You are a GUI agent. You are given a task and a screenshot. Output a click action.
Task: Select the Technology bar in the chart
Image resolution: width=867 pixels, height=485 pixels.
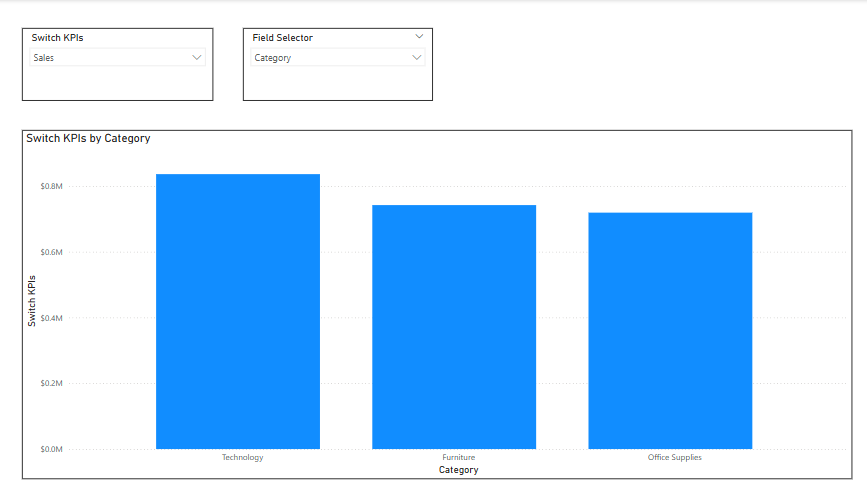click(x=238, y=311)
